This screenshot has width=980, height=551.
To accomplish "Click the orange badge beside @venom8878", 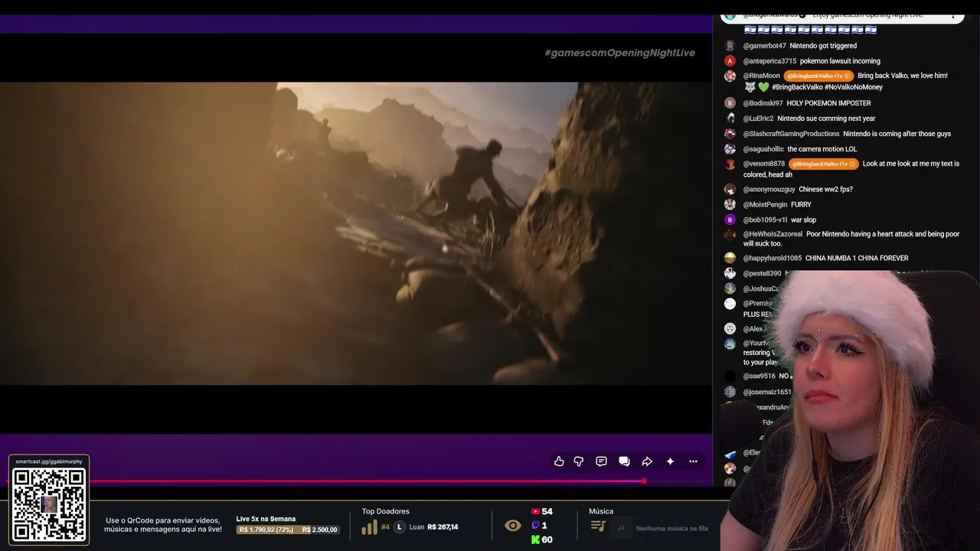I will click(x=823, y=164).
